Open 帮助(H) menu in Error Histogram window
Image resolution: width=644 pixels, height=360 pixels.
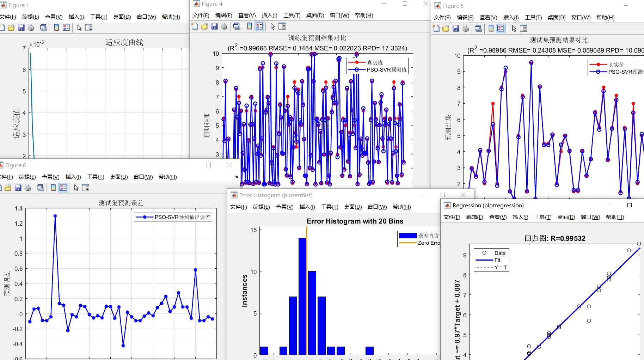click(x=402, y=207)
